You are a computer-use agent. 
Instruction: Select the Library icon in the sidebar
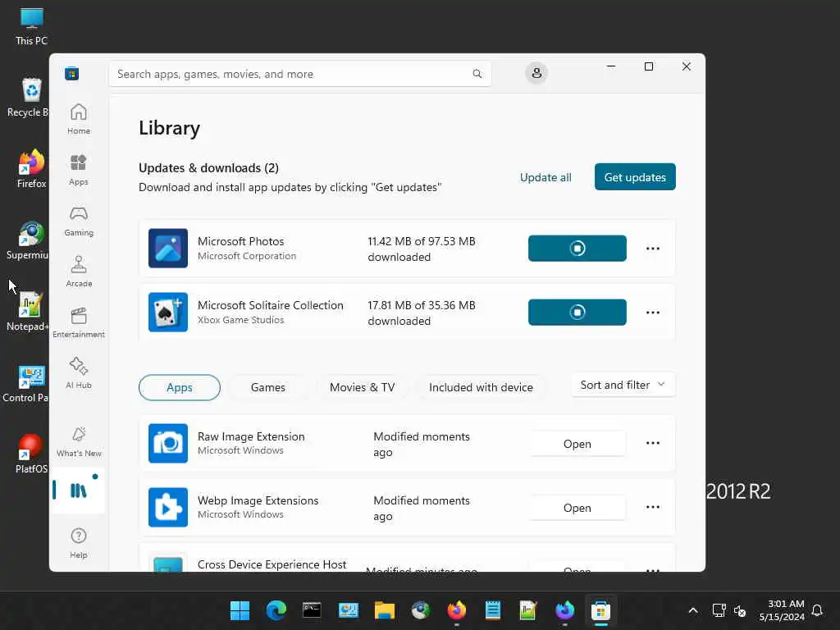click(78, 491)
